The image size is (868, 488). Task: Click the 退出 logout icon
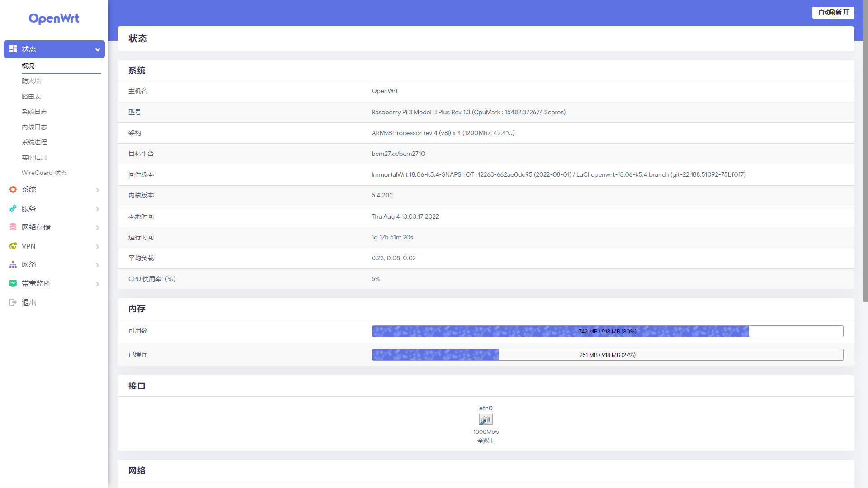[13, 302]
